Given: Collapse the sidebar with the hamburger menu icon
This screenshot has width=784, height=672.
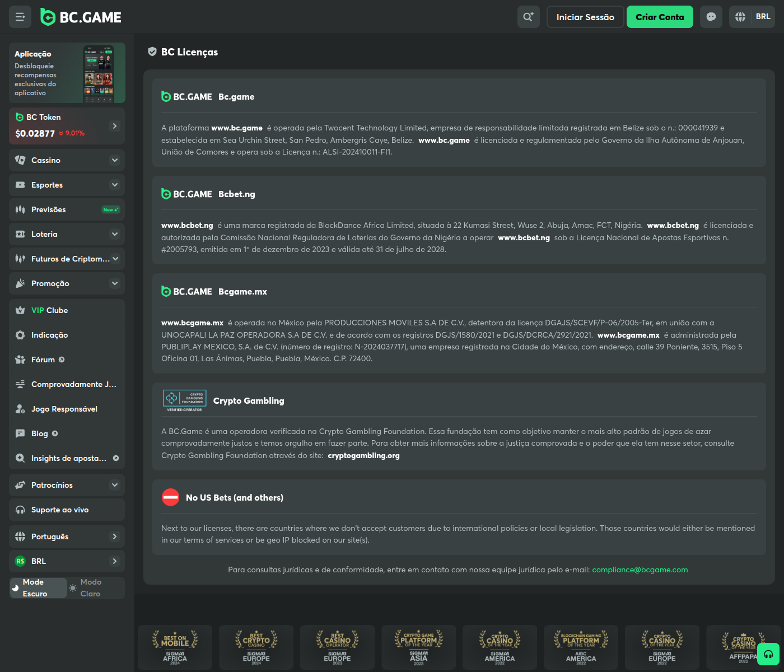Looking at the screenshot, I should click(20, 17).
